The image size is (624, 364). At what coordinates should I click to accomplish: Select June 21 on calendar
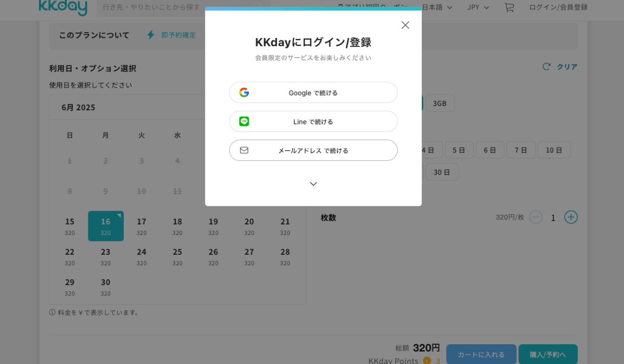(285, 226)
